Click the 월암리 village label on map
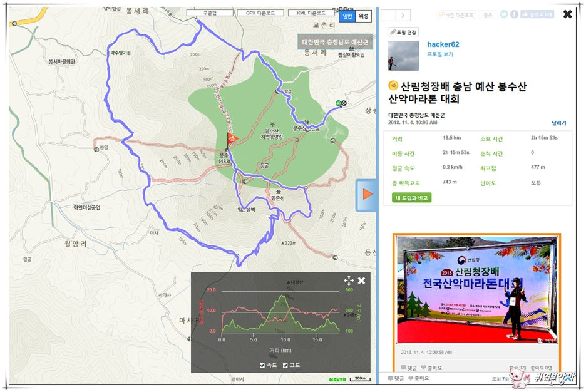586x392 pixels. (x=75, y=244)
